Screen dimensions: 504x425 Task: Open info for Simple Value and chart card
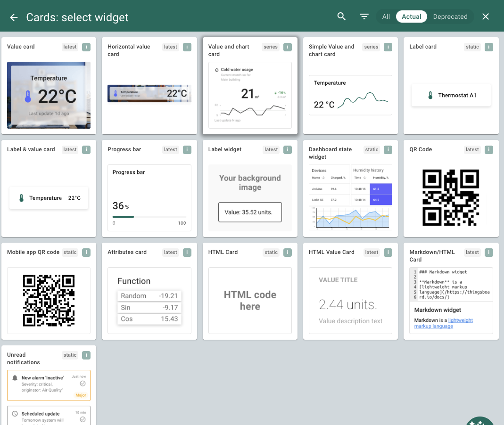click(x=388, y=47)
